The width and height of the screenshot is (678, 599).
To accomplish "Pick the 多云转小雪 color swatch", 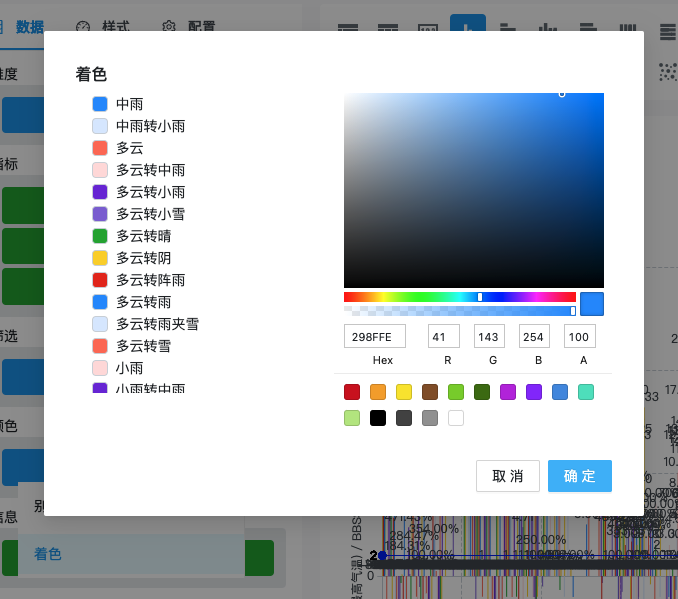I will point(100,214).
